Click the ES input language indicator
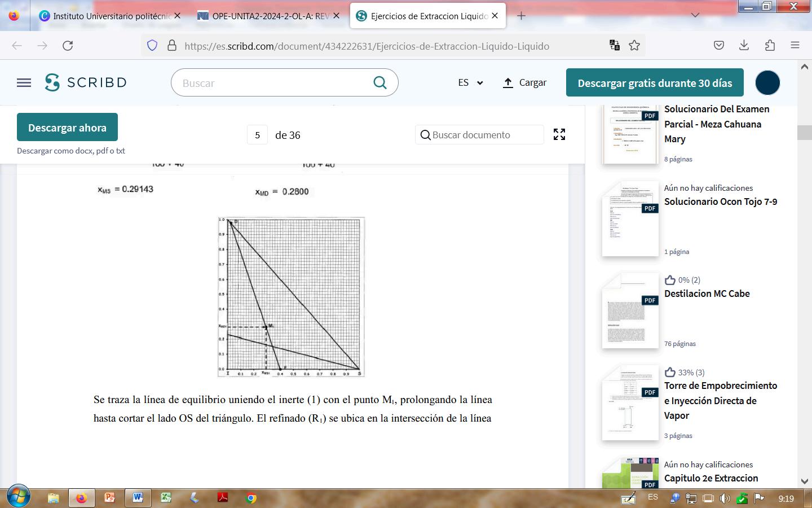This screenshot has height=508, width=812. [x=653, y=497]
